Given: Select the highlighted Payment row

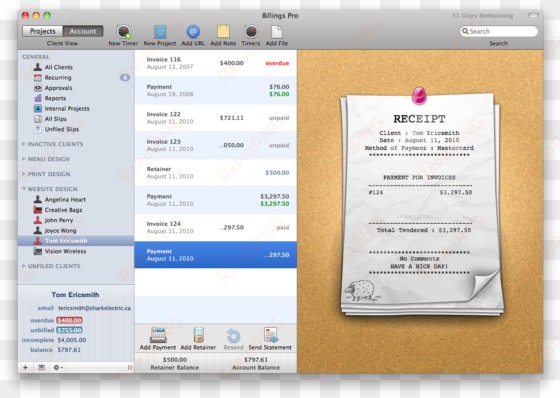Looking at the screenshot, I should pyautogui.click(x=216, y=255).
